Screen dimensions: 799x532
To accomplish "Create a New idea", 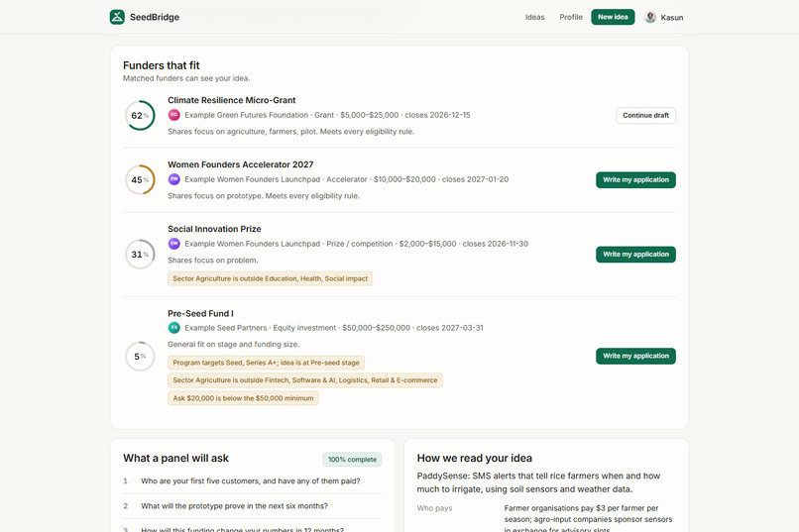I will [613, 17].
